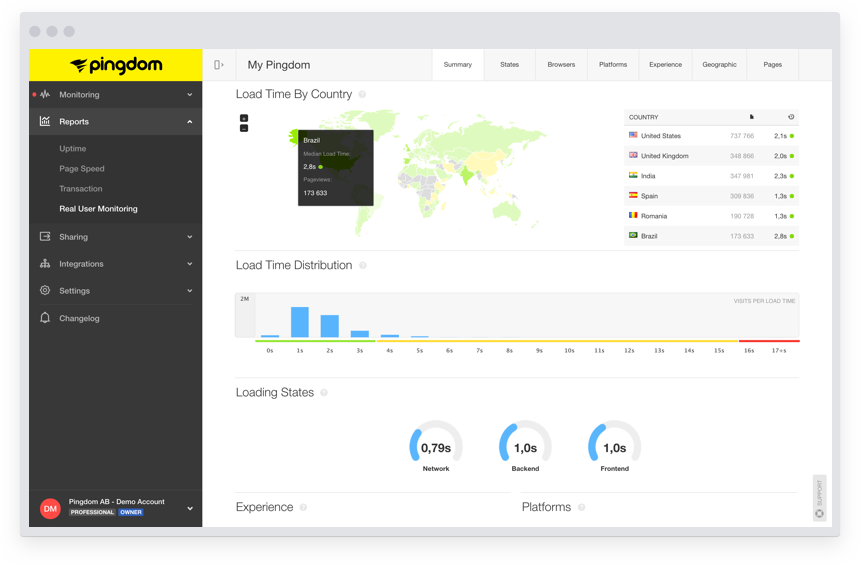Click the Changelog bell icon

pos(45,318)
